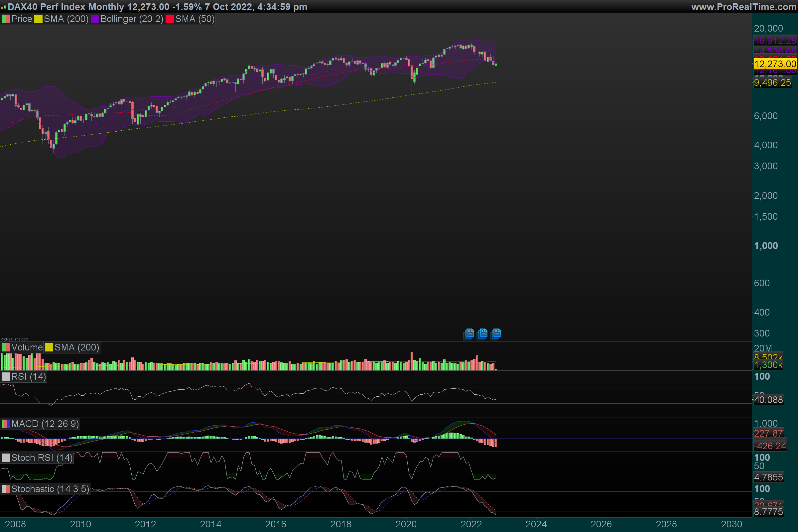Click the purple Bollinger (20 2) swatch

pos(95,19)
